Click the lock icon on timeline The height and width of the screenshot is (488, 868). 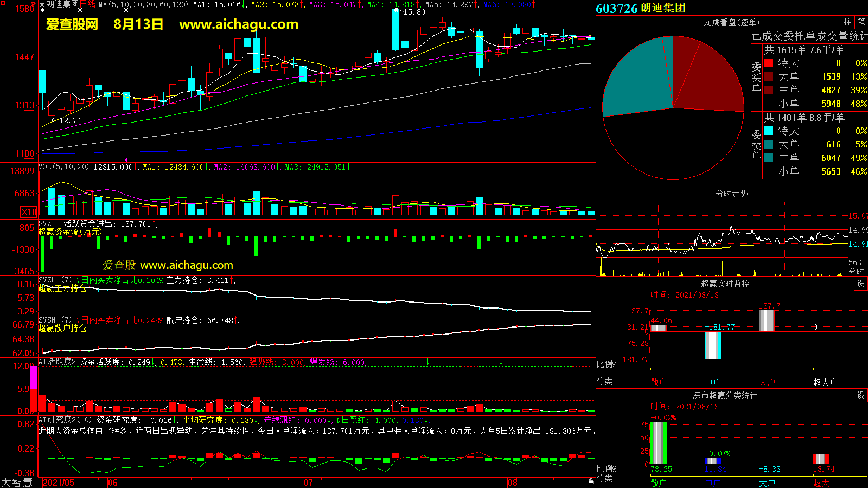point(591,481)
